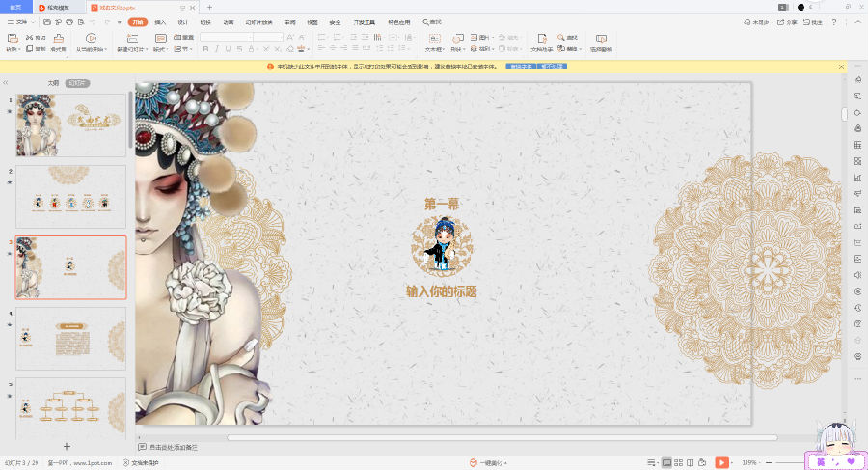Click the zoom out minus on the zoom slider
Image resolution: width=868 pixels, height=470 pixels.
(769, 462)
